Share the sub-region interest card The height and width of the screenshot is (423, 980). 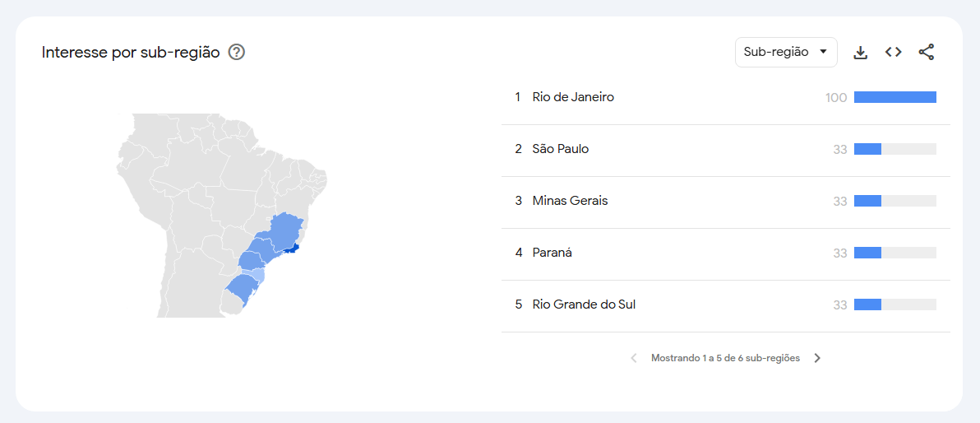[x=927, y=52]
